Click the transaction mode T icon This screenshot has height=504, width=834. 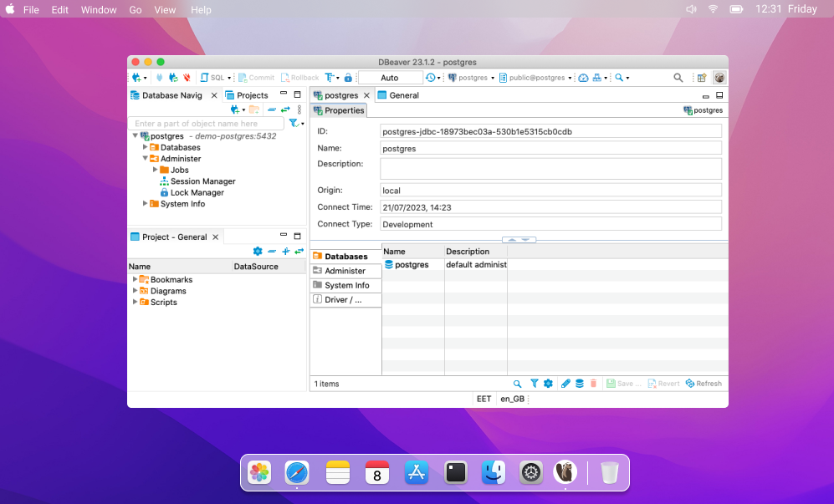(330, 78)
